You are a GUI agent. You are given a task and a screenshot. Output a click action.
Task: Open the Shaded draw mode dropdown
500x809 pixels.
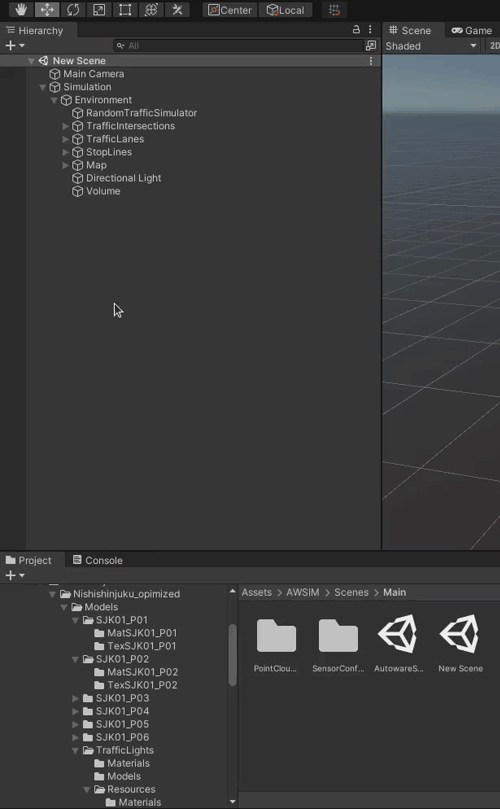[x=431, y=46]
